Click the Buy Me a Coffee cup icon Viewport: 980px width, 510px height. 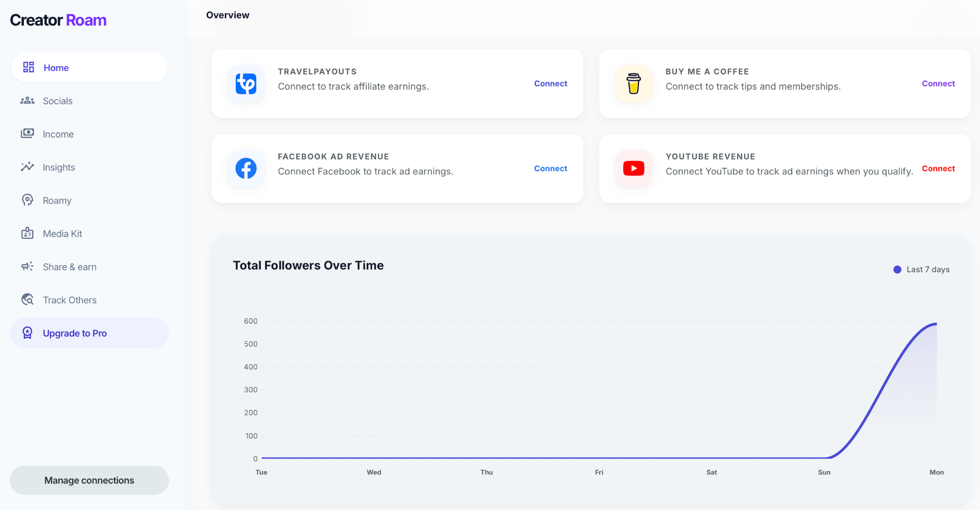(x=634, y=84)
